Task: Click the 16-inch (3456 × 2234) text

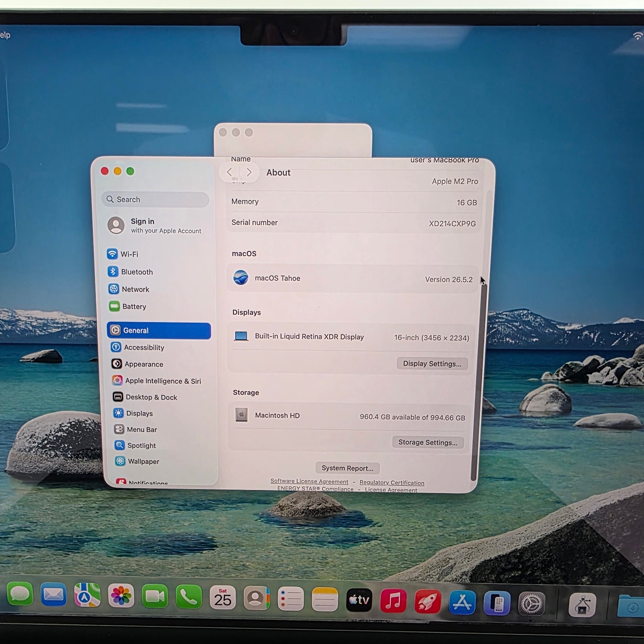Action: coord(431,338)
